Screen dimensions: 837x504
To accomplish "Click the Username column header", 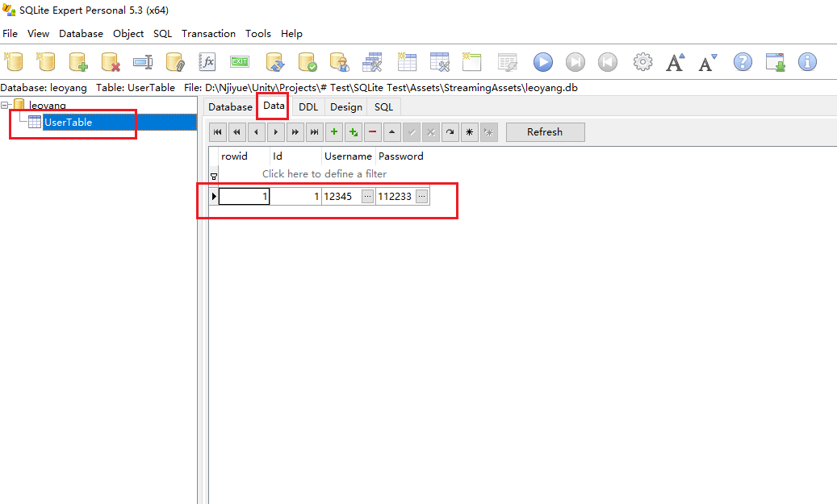I will 348,156.
